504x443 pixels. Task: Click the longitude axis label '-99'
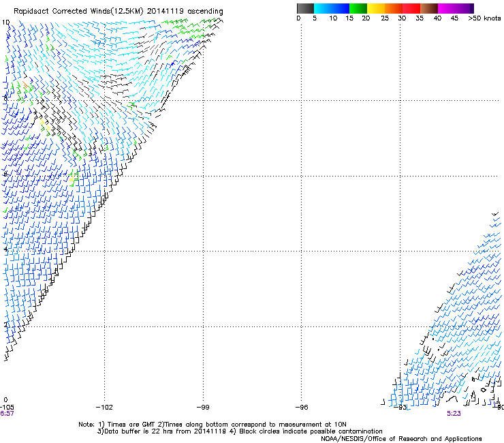[x=203, y=408]
